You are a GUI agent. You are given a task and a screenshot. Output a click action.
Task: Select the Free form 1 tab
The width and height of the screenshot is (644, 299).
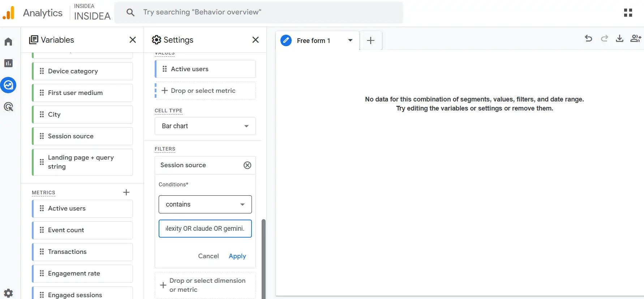(x=318, y=40)
